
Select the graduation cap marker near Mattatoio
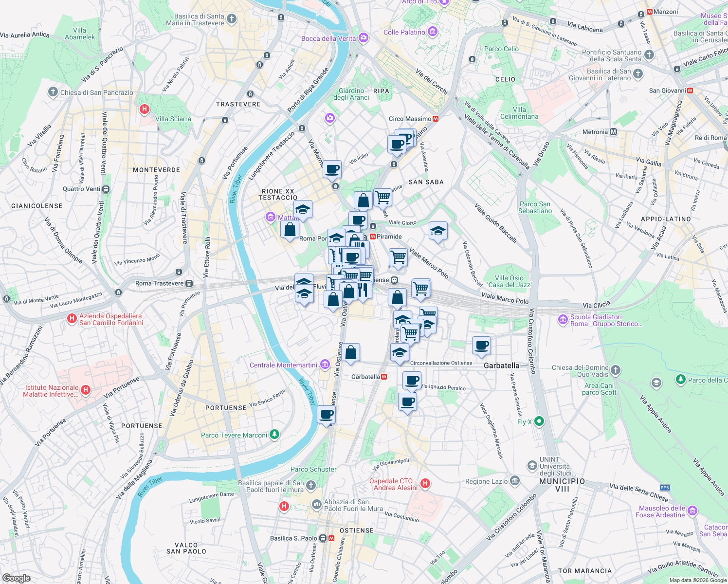302,210
